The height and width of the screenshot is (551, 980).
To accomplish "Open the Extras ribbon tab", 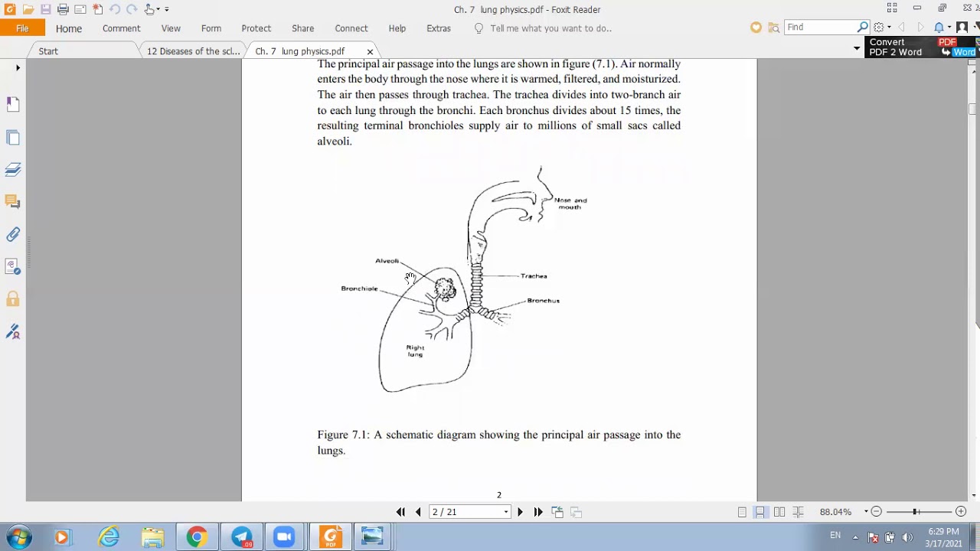I will (439, 28).
